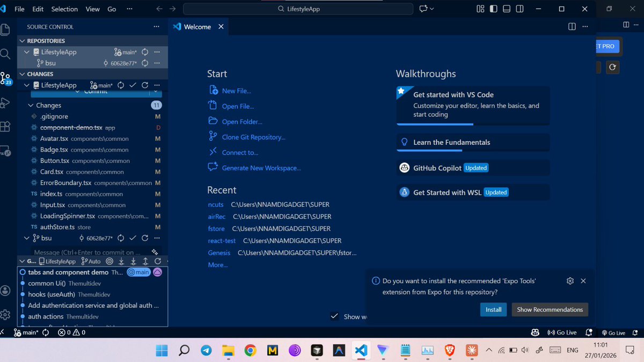Open the Selection menu
644x362 pixels.
tap(64, 9)
